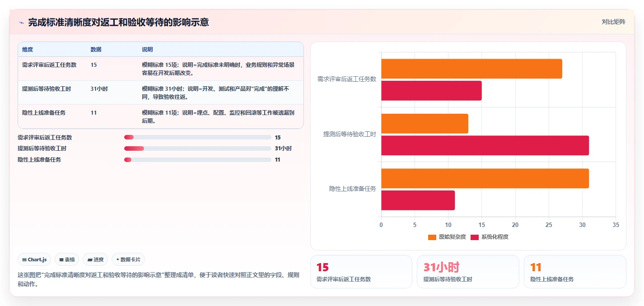Toggle the 系统化程度 legend entry
Viewport: 644px width, 306px height.
pos(490,237)
